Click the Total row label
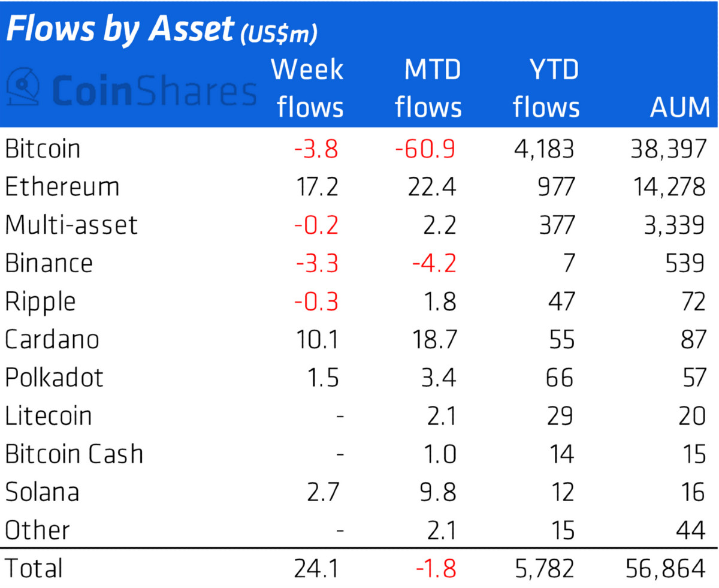 click(34, 568)
